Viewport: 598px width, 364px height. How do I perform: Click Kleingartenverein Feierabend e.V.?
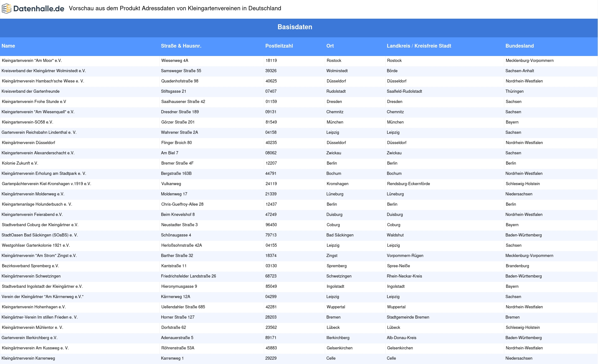[x=32, y=215]
